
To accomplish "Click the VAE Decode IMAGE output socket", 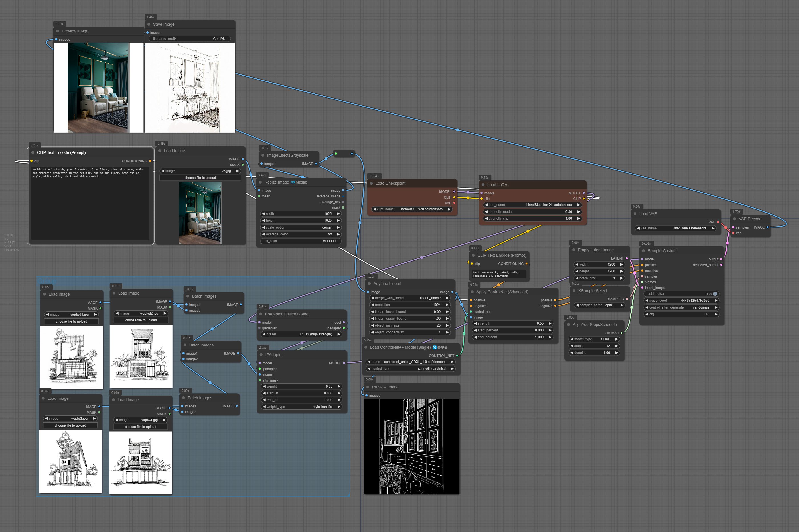I will (x=767, y=227).
